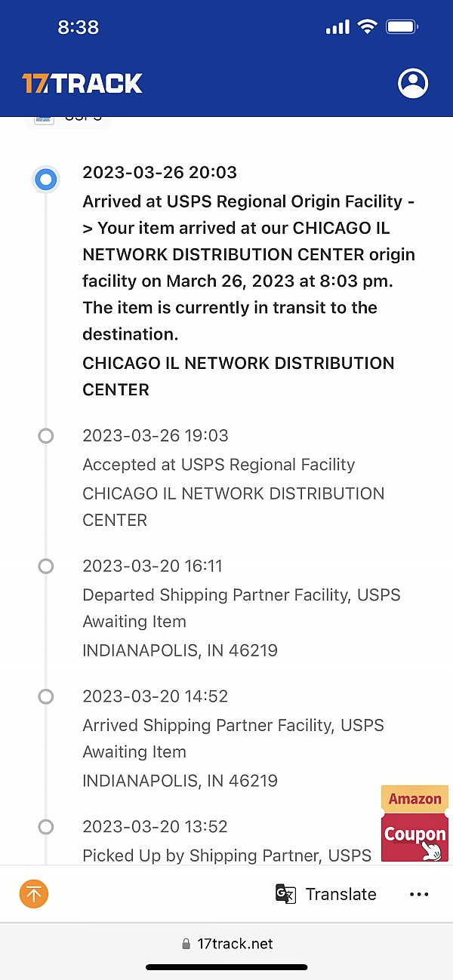This screenshot has height=980, width=453.
Task: Tap the 8:38 clock in status bar
Action: tap(79, 27)
